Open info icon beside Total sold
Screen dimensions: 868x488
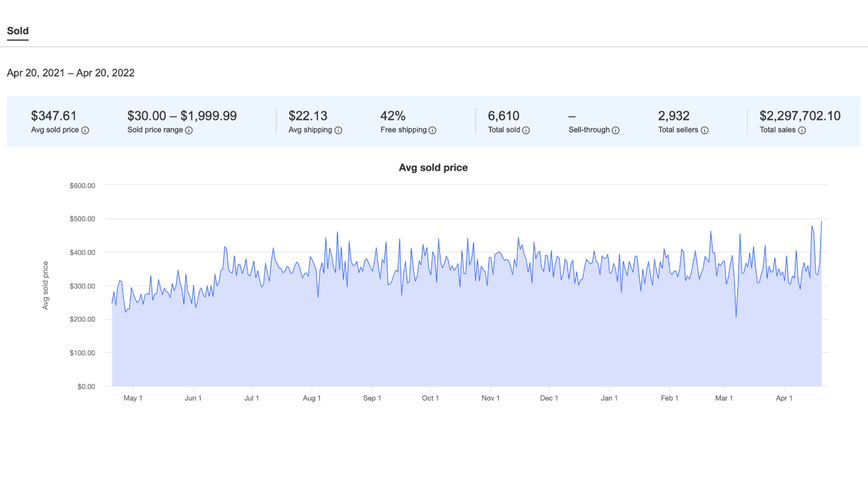(526, 130)
